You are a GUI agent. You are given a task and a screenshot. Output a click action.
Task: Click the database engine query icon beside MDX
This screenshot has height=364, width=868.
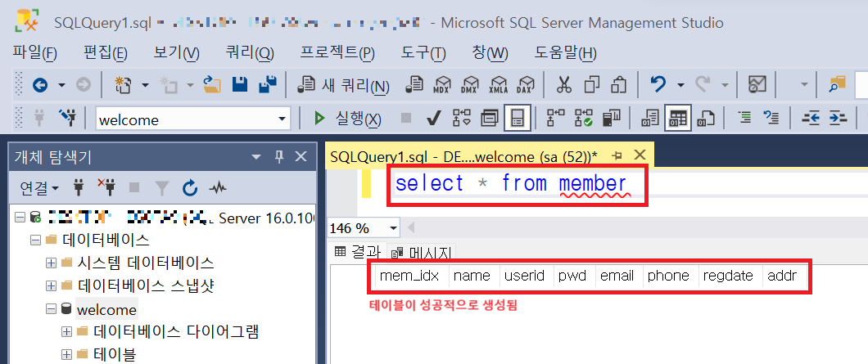(x=414, y=84)
